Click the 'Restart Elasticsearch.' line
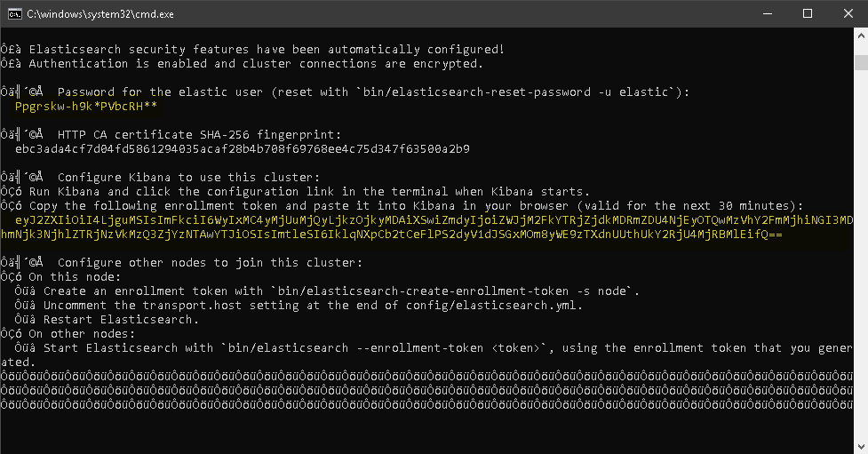 point(122,319)
